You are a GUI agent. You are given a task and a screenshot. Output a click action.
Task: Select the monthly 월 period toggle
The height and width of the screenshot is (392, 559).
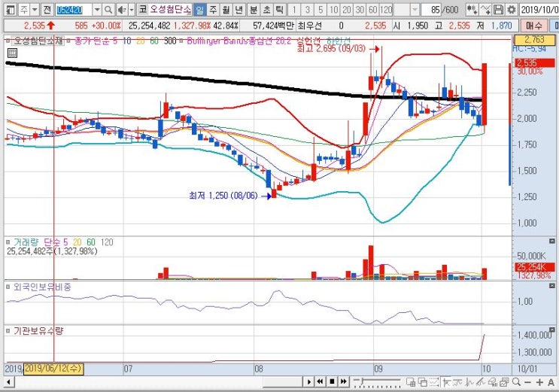point(226,10)
